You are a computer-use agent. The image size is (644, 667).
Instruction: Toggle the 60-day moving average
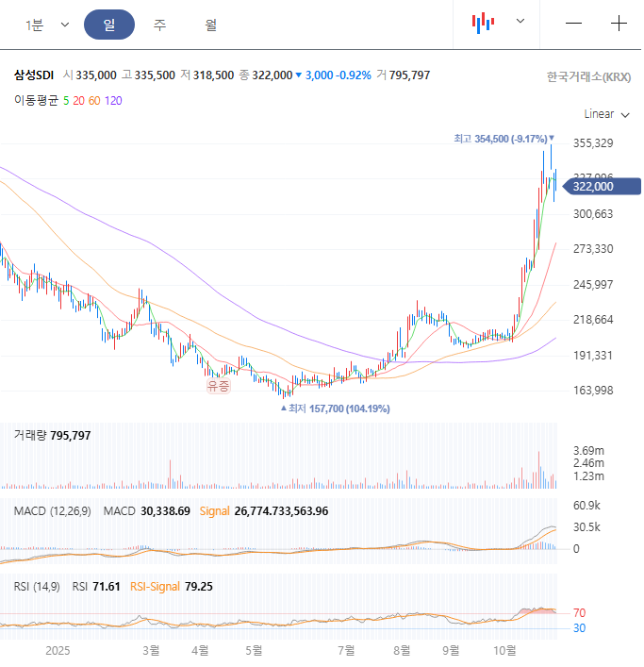tap(94, 101)
